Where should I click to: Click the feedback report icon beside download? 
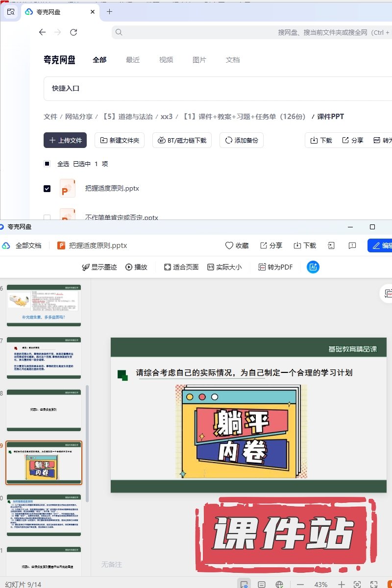pos(352,245)
